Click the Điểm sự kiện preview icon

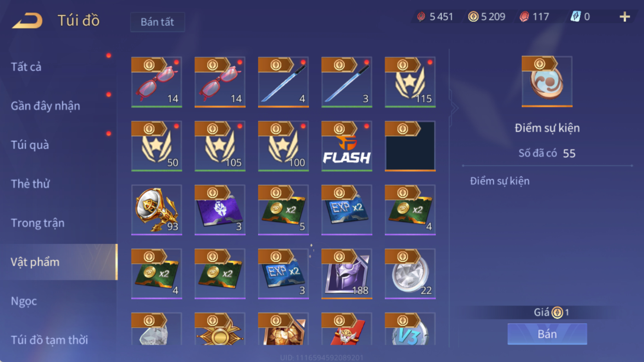547,82
